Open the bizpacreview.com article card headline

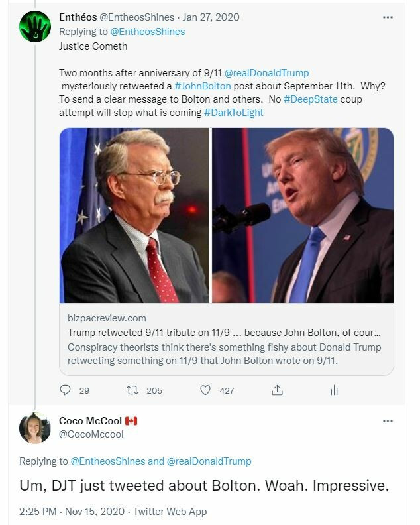224,333
